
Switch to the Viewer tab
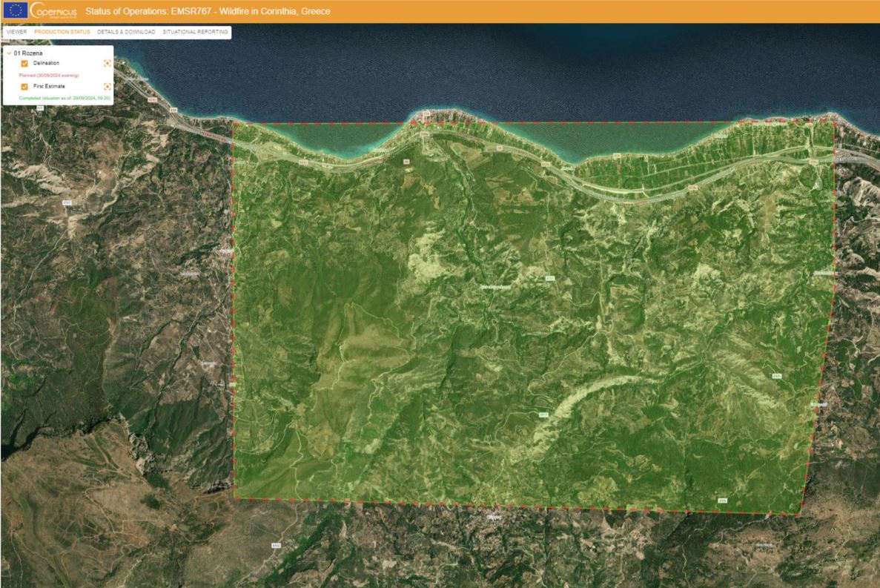pos(16,32)
